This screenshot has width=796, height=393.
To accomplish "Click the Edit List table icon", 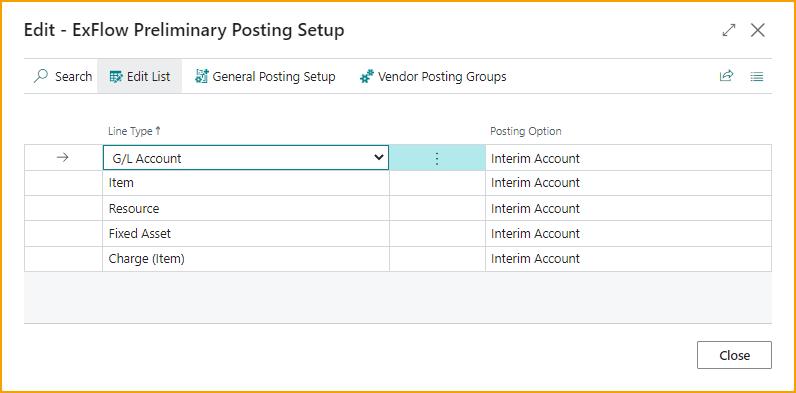I will [x=116, y=77].
